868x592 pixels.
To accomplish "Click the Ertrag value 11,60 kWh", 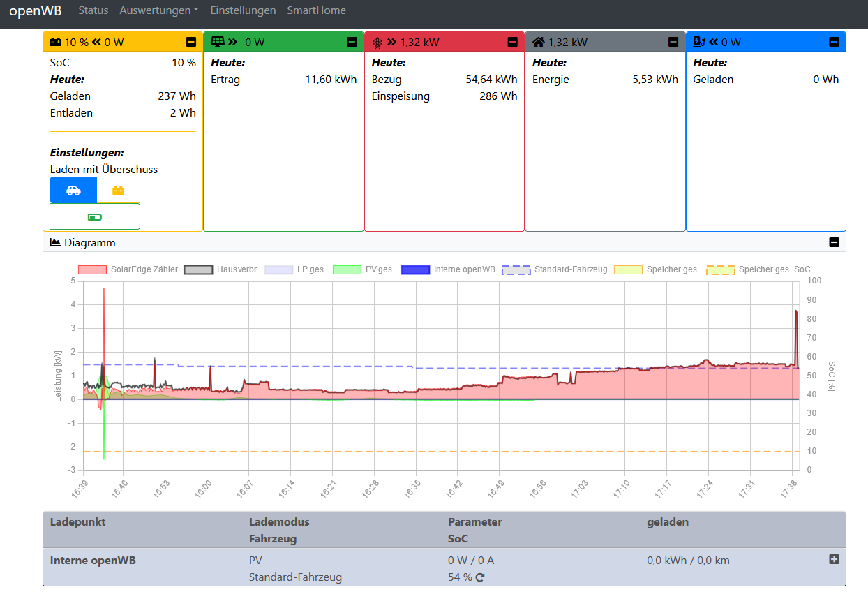I will [331, 80].
